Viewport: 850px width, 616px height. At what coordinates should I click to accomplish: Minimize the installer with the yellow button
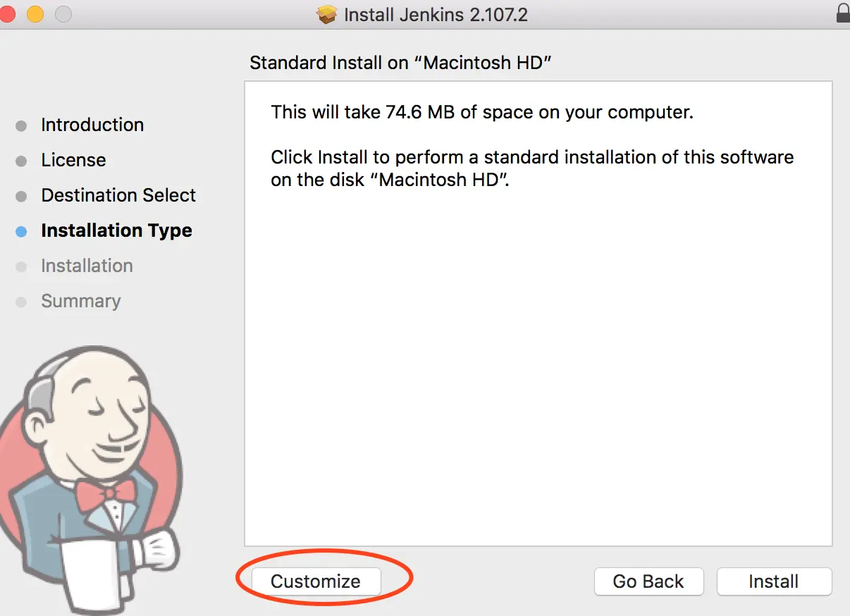coord(35,13)
